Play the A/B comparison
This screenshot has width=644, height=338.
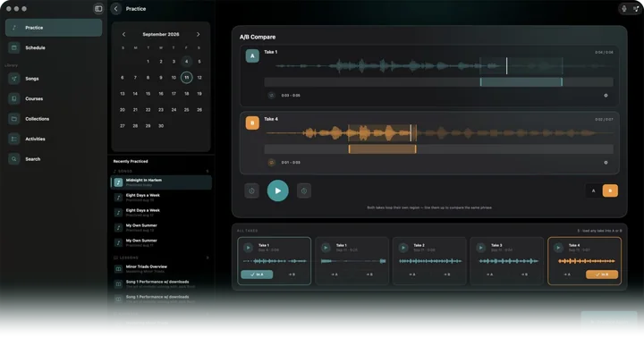pos(277,190)
